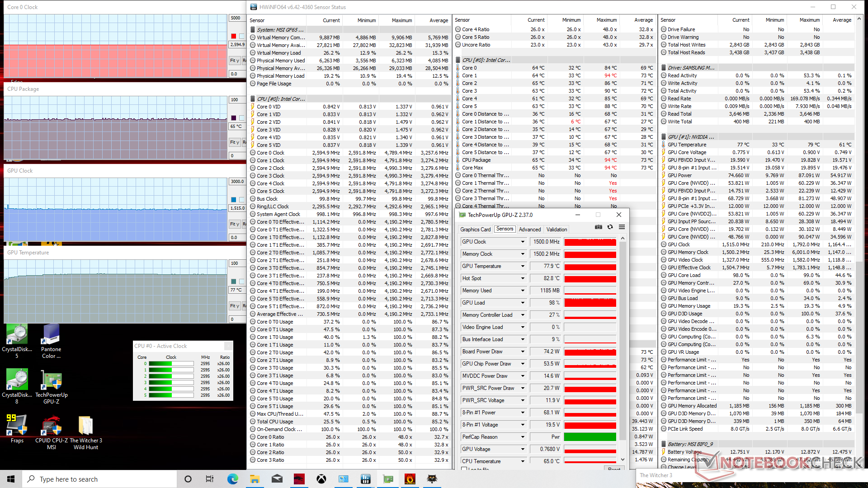Open the GPU Clock sensor dropdown

[523, 242]
